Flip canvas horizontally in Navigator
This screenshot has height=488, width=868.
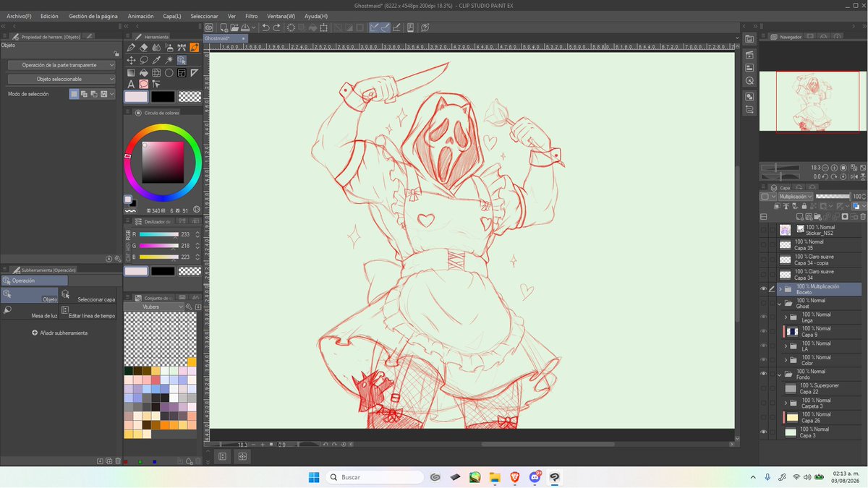854,176
